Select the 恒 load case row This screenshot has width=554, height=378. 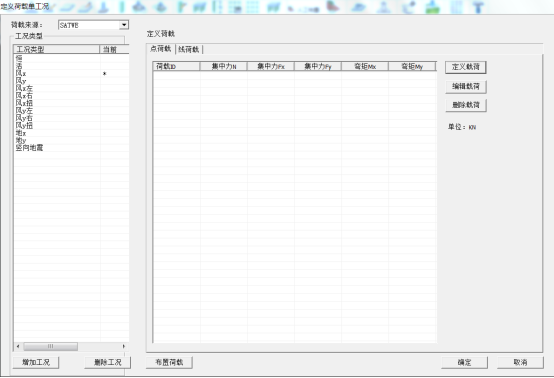[72, 58]
